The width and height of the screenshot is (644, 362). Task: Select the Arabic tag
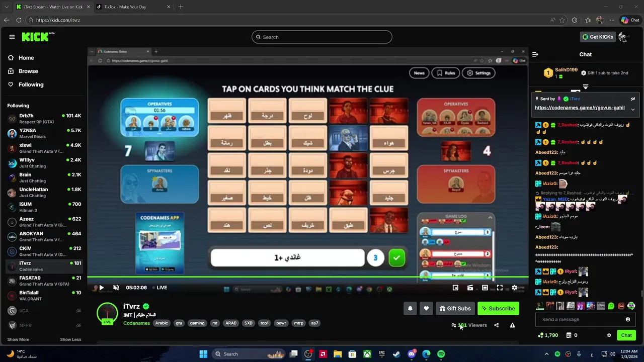point(162,323)
